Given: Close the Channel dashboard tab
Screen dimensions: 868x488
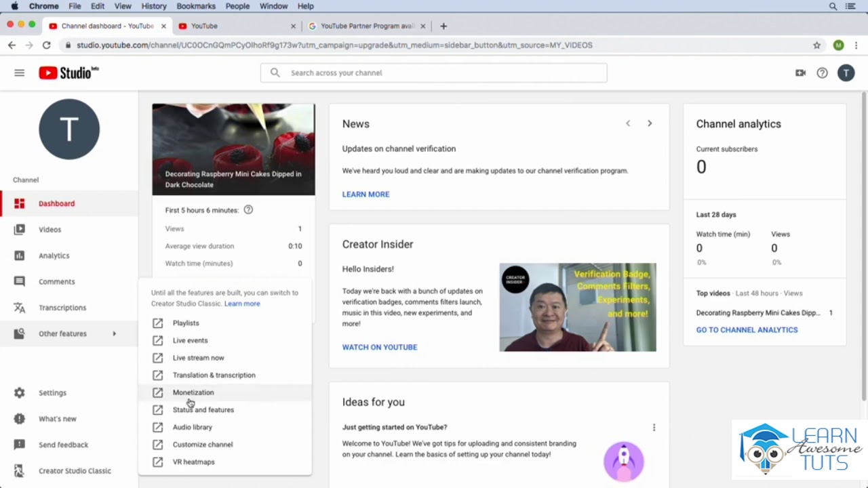Looking at the screenshot, I should [x=163, y=26].
